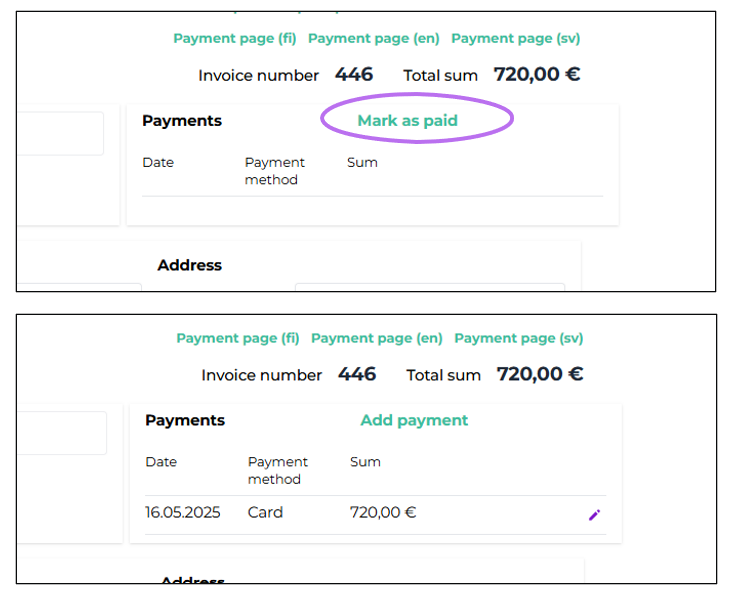Click invoice number 446 above Mark as paid
Image resolution: width=735 pixels, height=602 pixels.
(x=354, y=74)
